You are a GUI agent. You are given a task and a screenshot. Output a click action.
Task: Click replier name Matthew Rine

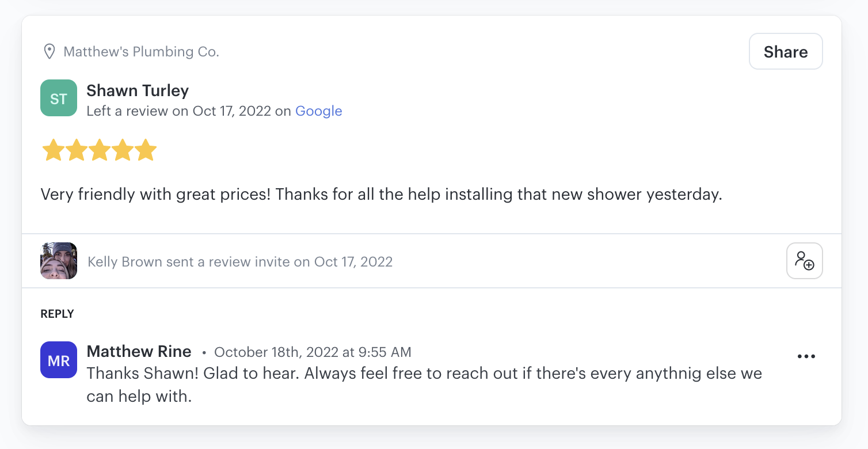(139, 351)
